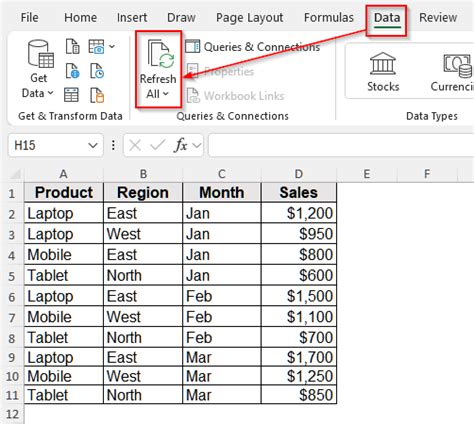Switch to the Home tab
Screen dimensions: 474x424
coord(80,17)
